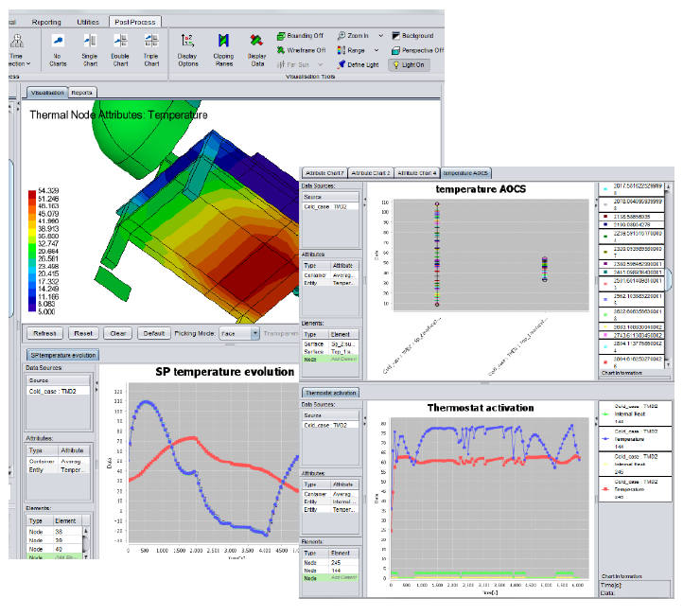Open the Reporting ribbon tab

pos(46,22)
